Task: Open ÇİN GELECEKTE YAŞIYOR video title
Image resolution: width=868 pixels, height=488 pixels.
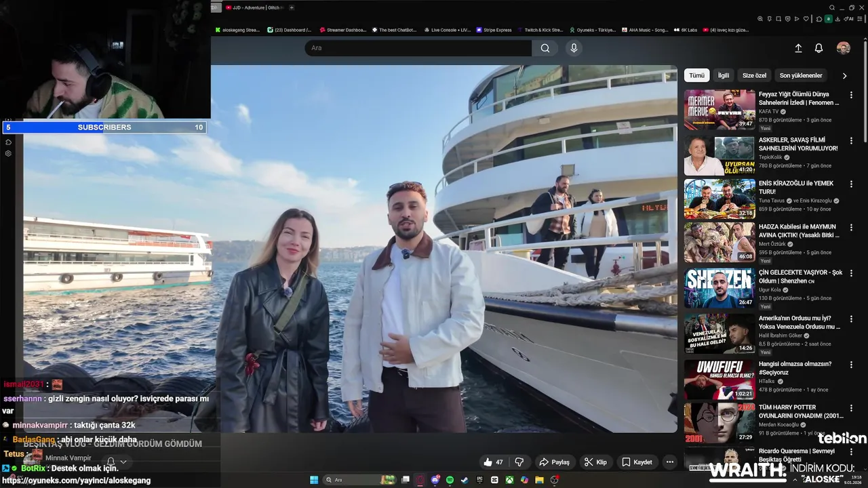Action: tap(800, 277)
